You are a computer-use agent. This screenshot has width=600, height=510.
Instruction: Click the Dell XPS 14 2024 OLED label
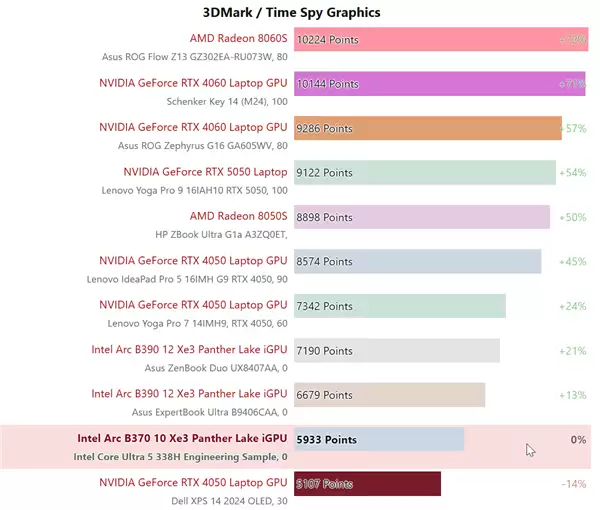pos(226,500)
